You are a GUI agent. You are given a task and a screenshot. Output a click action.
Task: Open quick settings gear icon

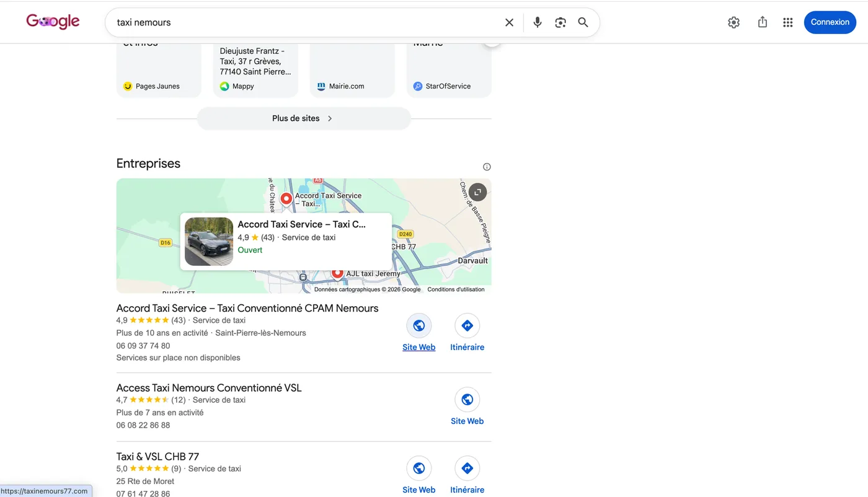(x=734, y=22)
